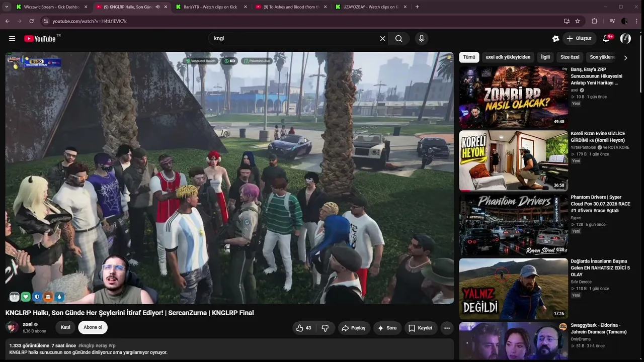Switch to To Ashes and Blood tab
Image resolution: width=644 pixels, height=362 pixels.
coord(291,7)
